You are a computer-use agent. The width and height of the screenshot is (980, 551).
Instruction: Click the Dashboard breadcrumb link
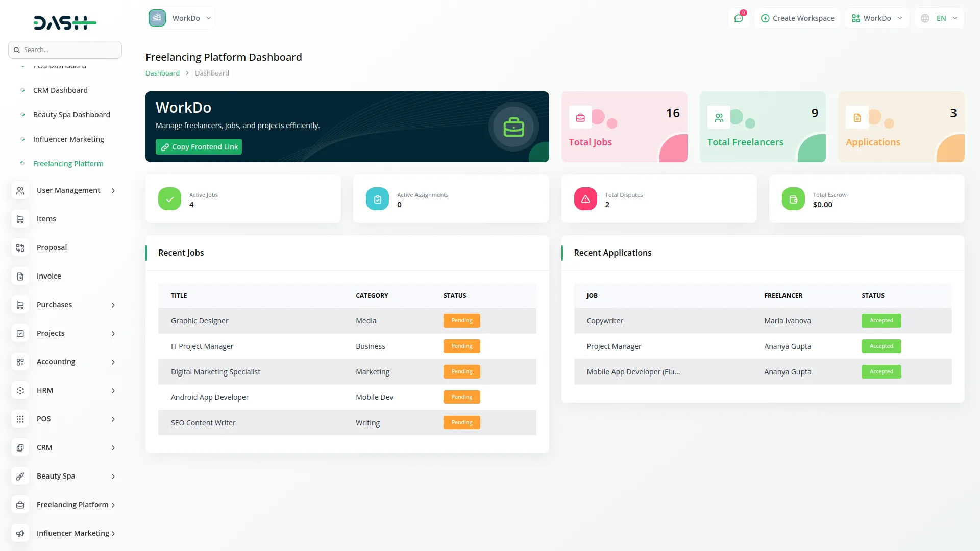[x=162, y=73]
